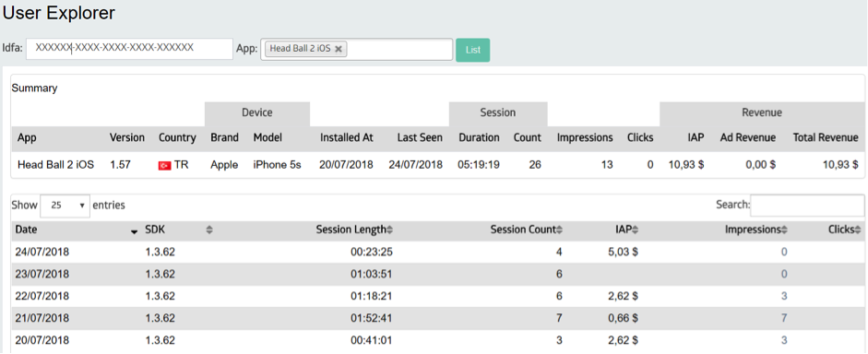The height and width of the screenshot is (354, 868).
Task: Select the 24/07/2018 date cell
Action: (x=42, y=253)
